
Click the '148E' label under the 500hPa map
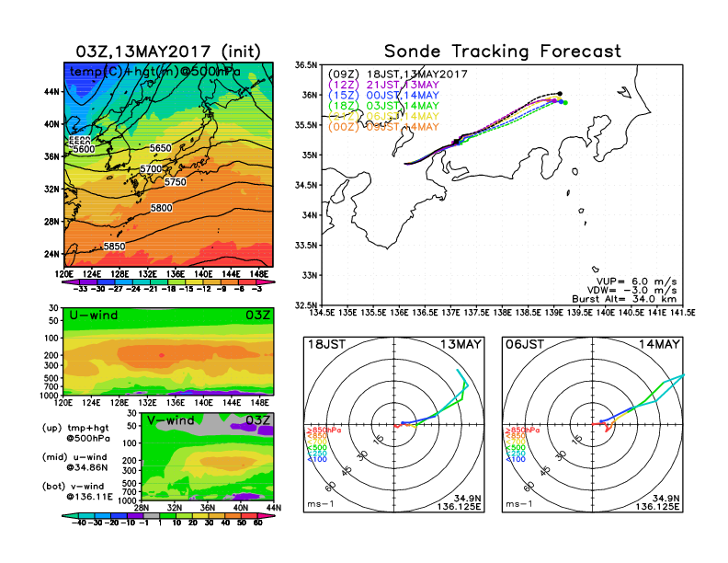(259, 273)
